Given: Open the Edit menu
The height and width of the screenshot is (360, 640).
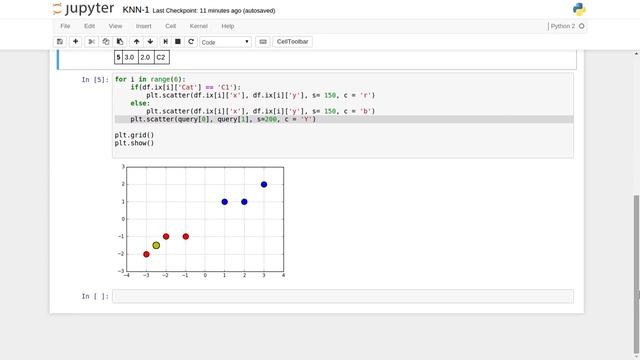Looking at the screenshot, I should pos(89,26).
